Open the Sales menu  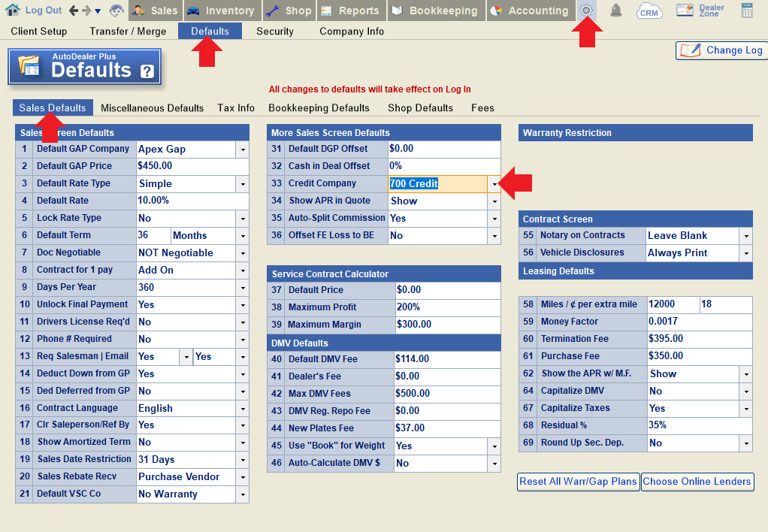click(156, 11)
